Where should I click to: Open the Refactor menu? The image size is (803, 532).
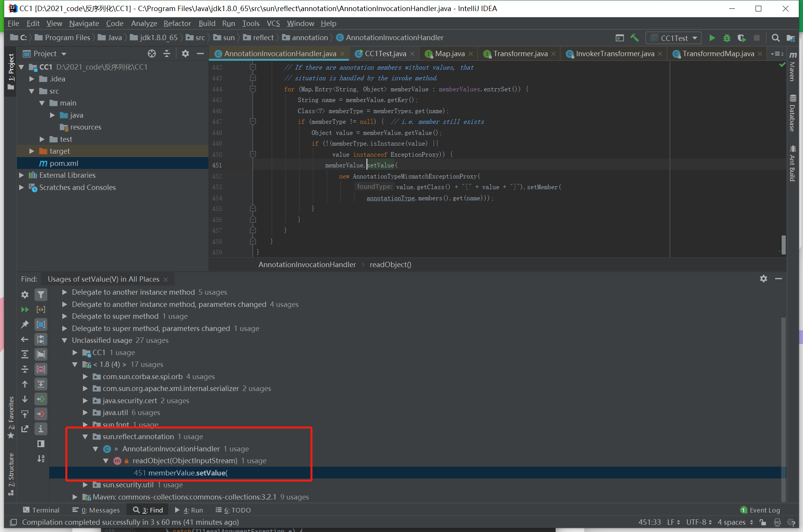[177, 23]
